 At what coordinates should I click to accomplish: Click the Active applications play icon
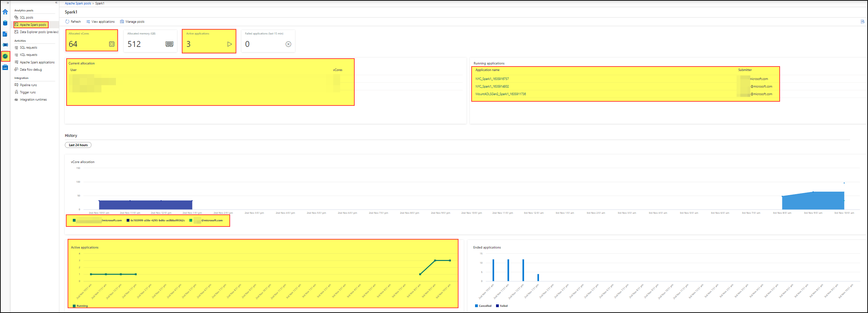229,44
